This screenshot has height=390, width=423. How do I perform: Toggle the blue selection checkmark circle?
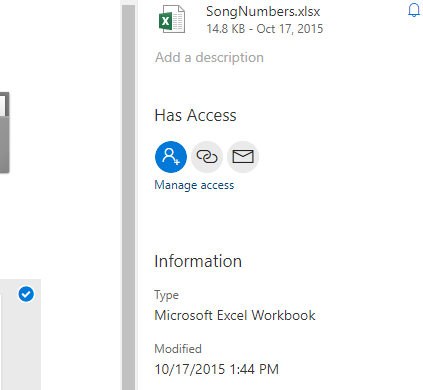coord(26,294)
